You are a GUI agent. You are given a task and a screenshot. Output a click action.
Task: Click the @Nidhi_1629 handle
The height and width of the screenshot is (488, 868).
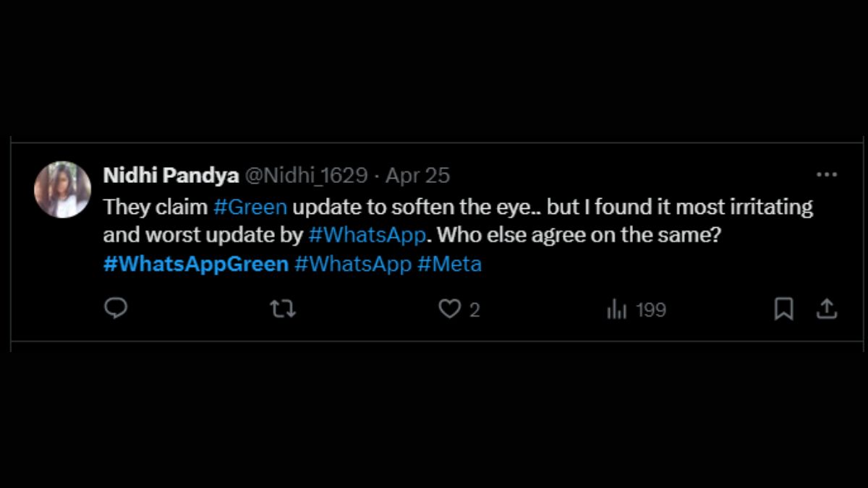pyautogui.click(x=306, y=175)
